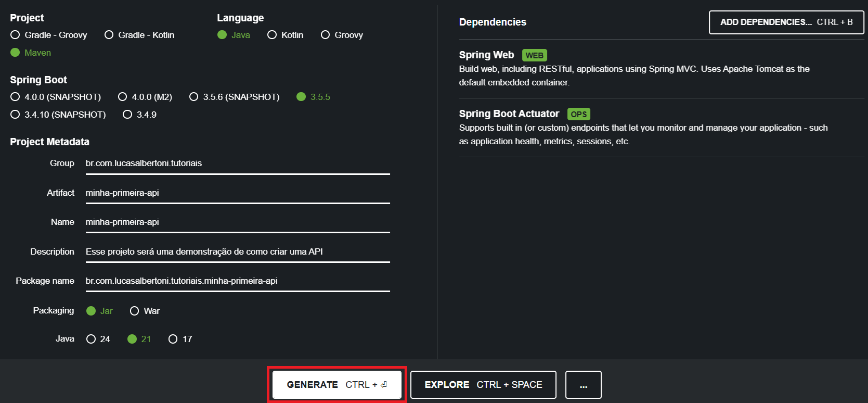Select Kotlin as the language
Image resolution: width=868 pixels, height=403 pixels.
[285, 35]
